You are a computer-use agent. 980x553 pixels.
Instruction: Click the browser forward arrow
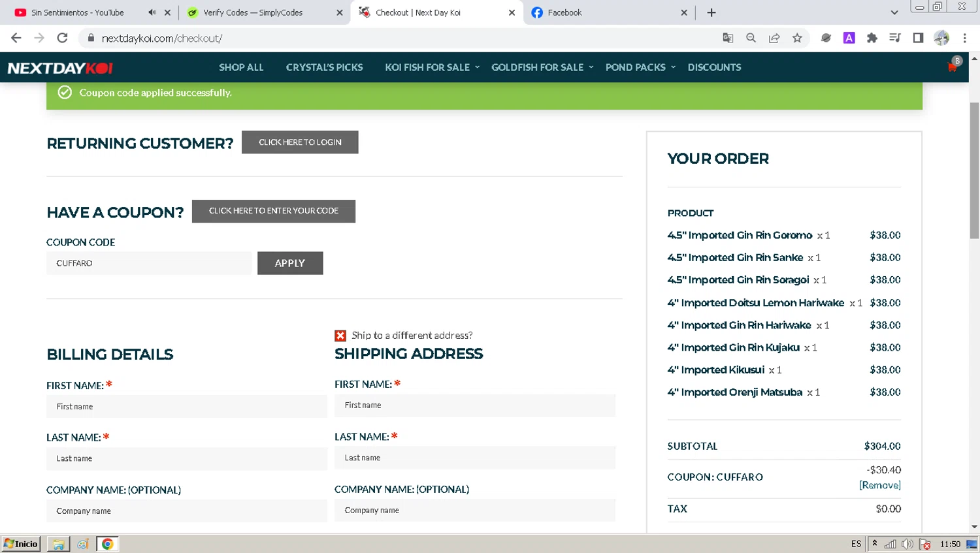click(x=39, y=38)
